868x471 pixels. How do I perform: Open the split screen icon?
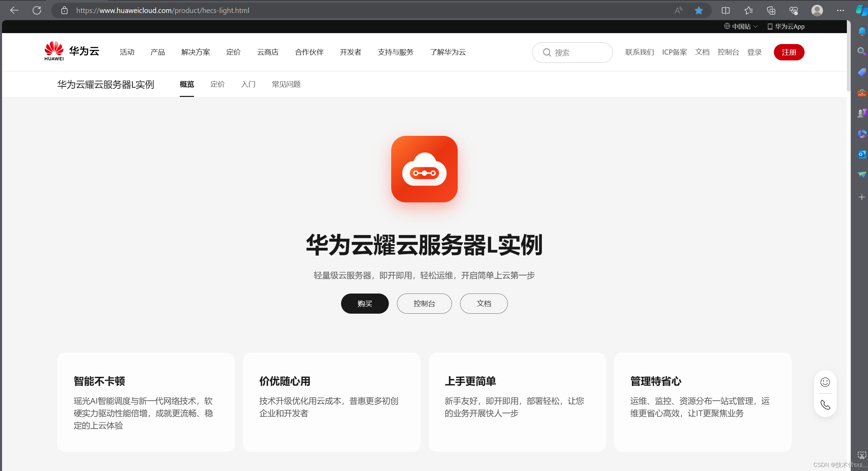(725, 10)
